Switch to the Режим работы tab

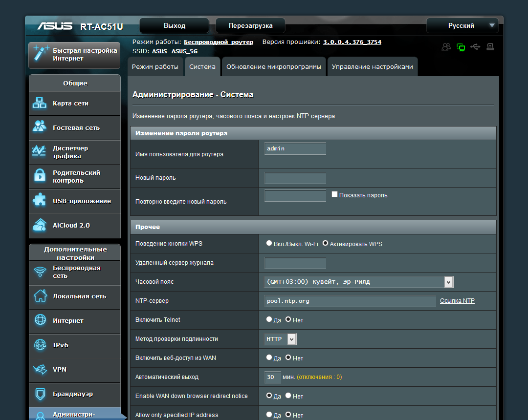click(155, 66)
